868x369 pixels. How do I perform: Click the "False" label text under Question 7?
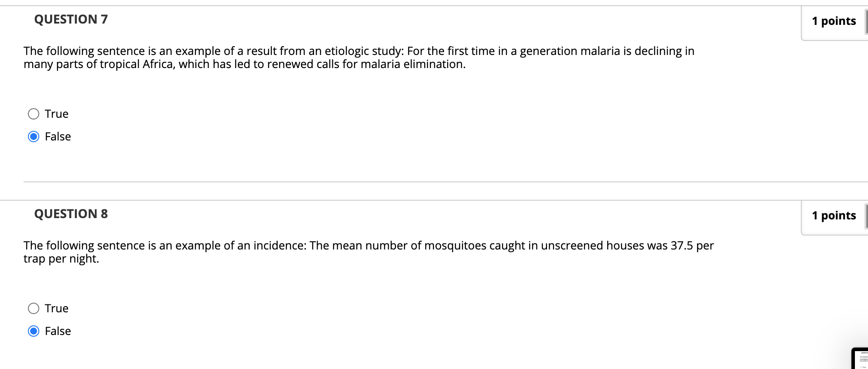click(58, 137)
